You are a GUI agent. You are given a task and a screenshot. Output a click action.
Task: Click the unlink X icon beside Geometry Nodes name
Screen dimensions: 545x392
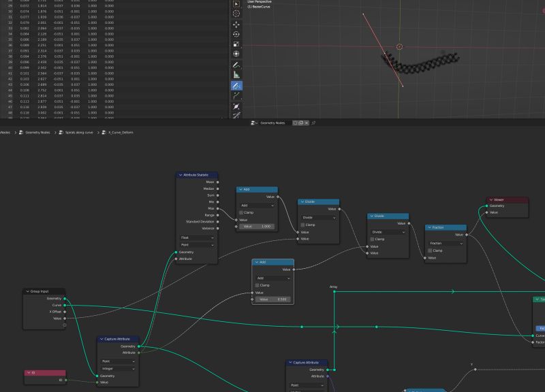(x=307, y=122)
